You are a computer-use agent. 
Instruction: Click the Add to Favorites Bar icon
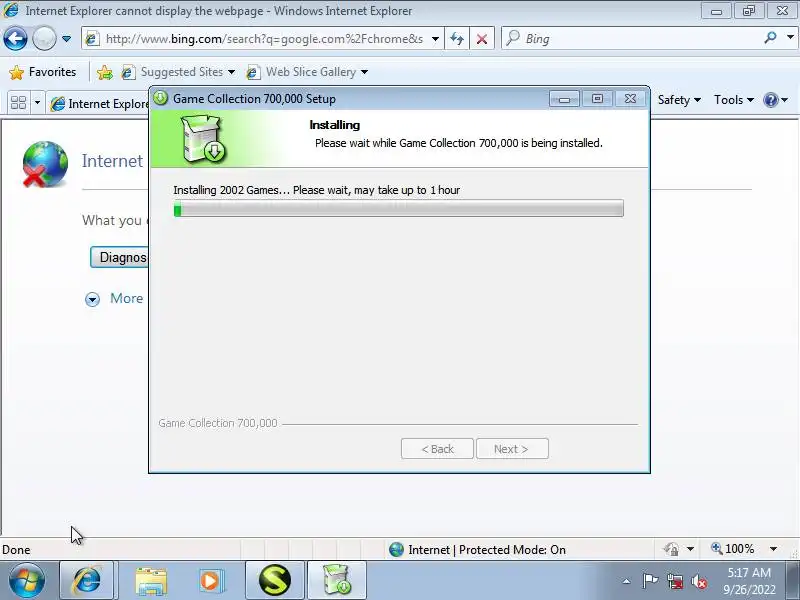coord(105,72)
